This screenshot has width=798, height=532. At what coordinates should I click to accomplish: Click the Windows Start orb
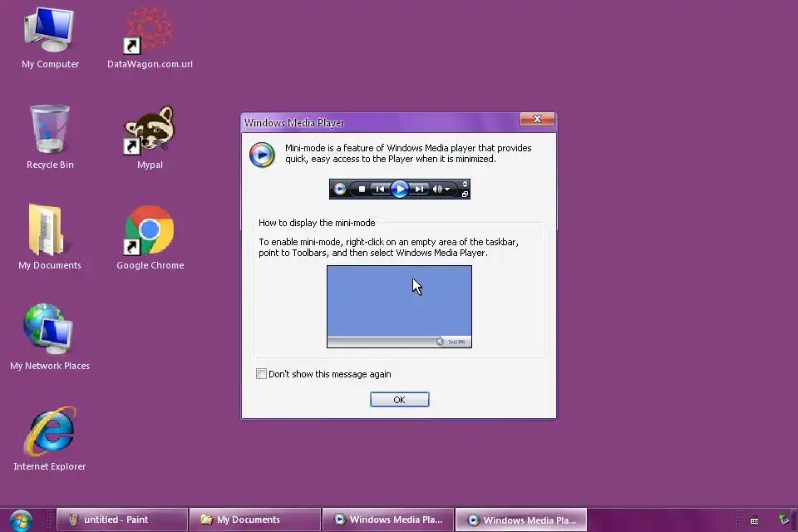point(21,520)
